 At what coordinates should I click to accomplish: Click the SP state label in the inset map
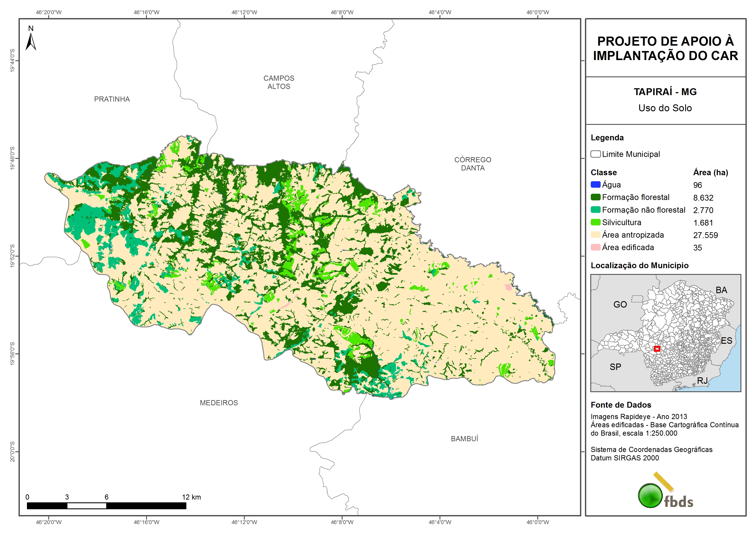coord(615,367)
